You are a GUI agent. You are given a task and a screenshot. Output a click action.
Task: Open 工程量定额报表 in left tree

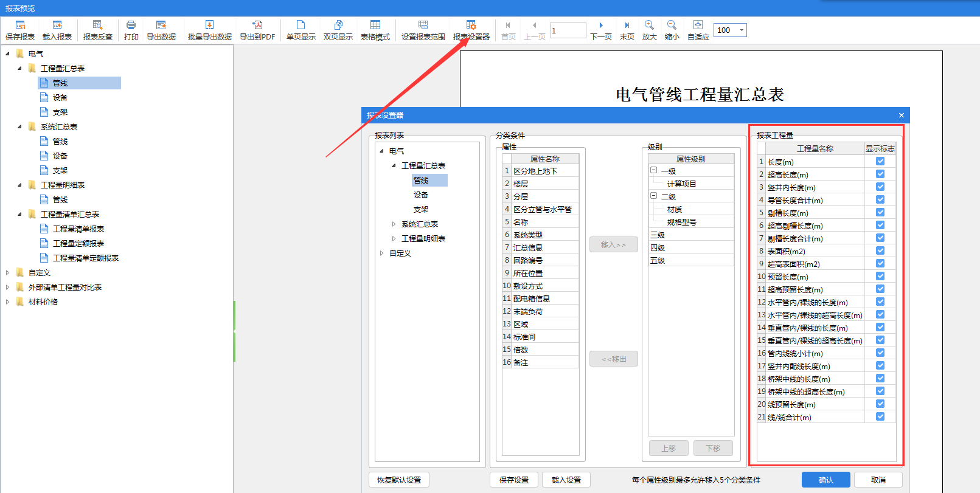pos(78,244)
